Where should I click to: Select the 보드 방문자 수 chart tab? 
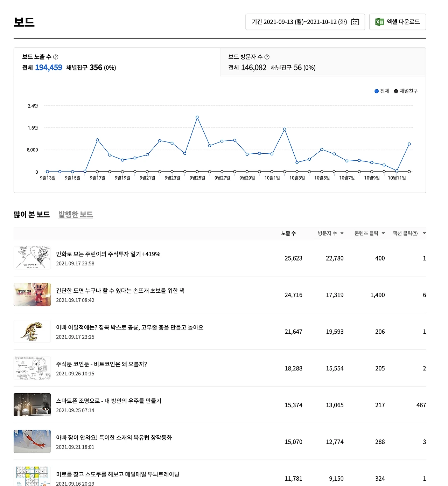tap(323, 62)
